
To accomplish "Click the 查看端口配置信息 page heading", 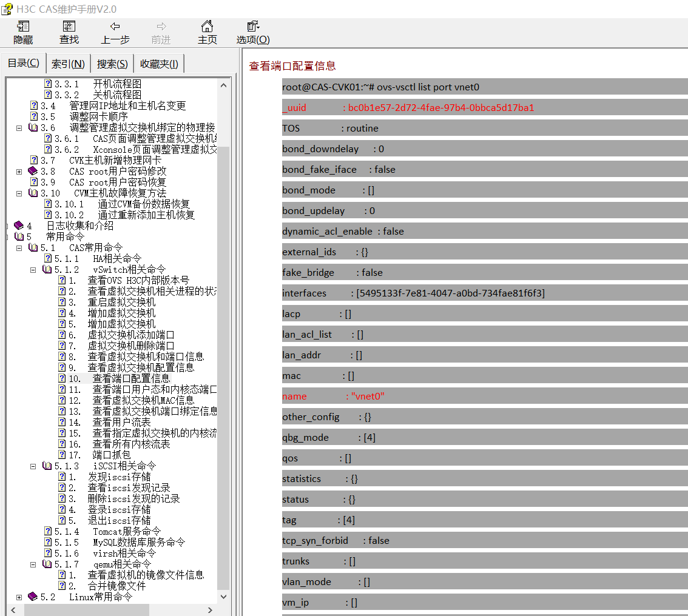I will click(x=292, y=65).
